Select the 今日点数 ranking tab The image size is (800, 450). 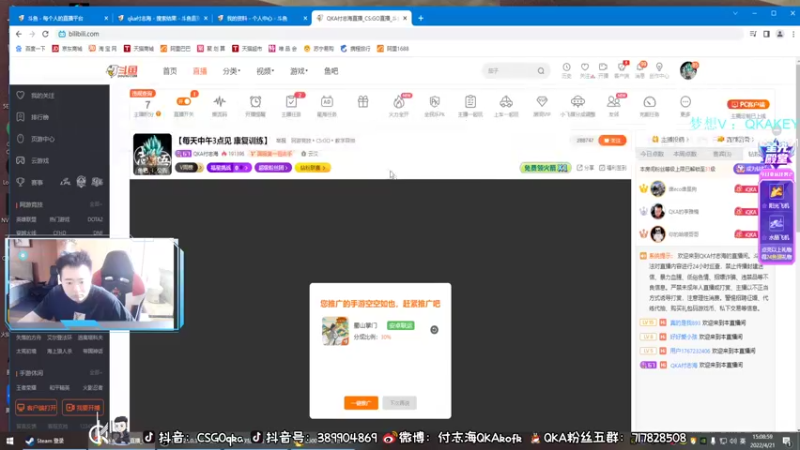tap(652, 154)
